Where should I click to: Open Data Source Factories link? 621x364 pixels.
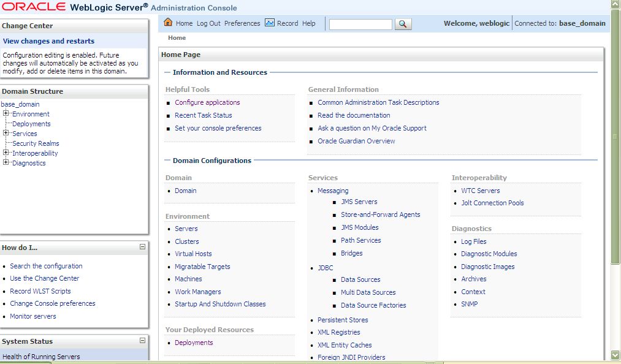373,305
